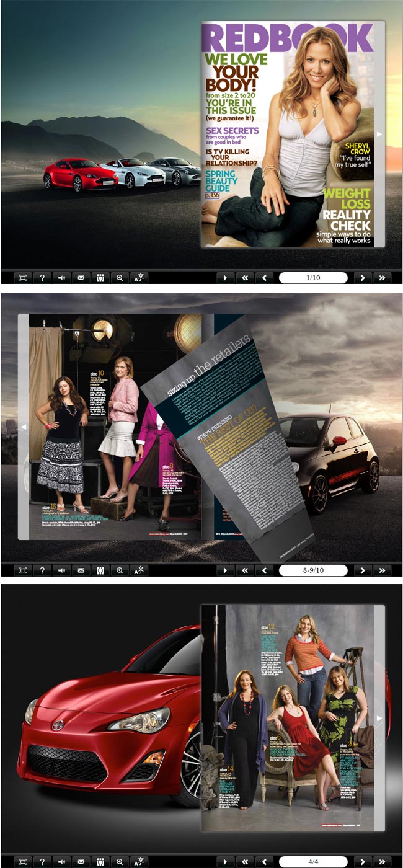Enter fullscreen in the Redbook cover viewer

pos(23,278)
